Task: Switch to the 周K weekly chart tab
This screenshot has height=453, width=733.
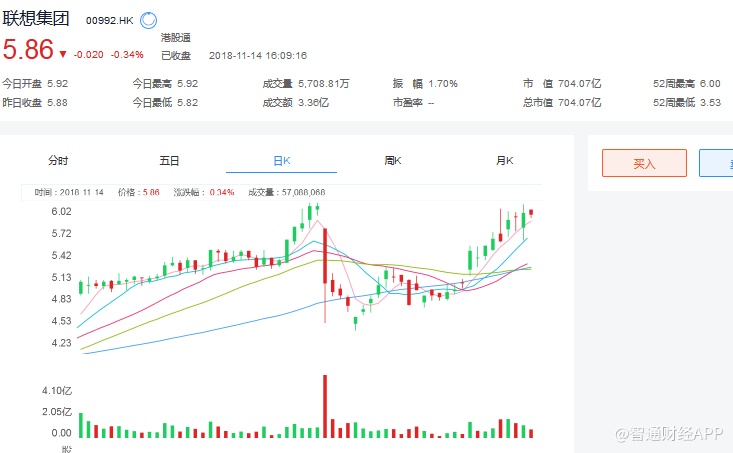Action: click(x=393, y=160)
